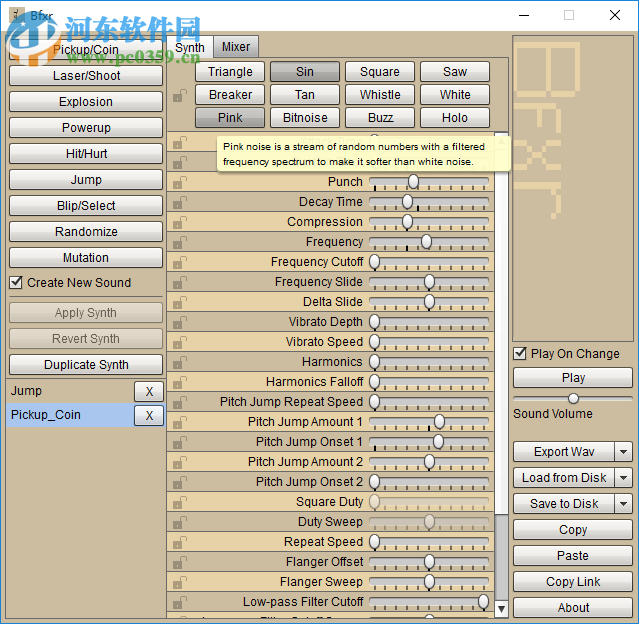Toggle the lock icon next to Frequency Slide
639x624 pixels.
pos(180,282)
